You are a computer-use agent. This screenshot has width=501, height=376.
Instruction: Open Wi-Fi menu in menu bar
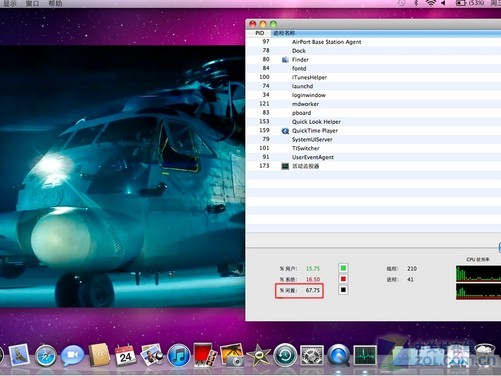[431, 3]
